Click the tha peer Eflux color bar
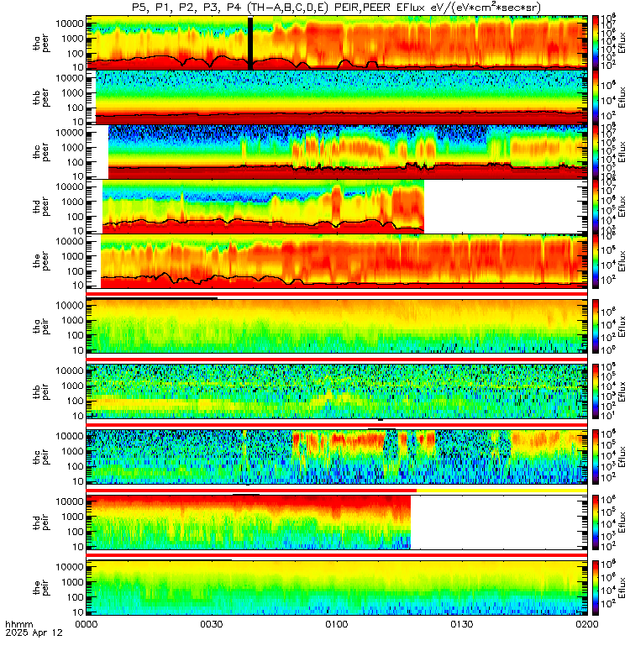The width and height of the screenshot is (630, 672). 596,43
